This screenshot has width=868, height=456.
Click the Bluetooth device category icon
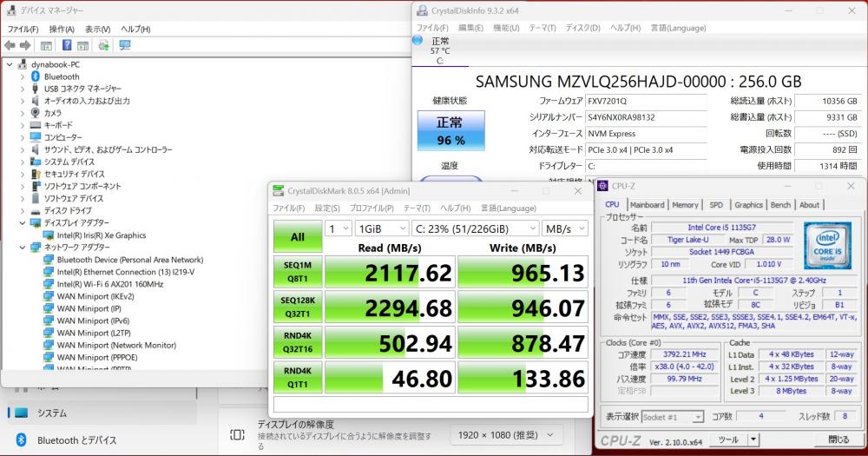click(36, 76)
